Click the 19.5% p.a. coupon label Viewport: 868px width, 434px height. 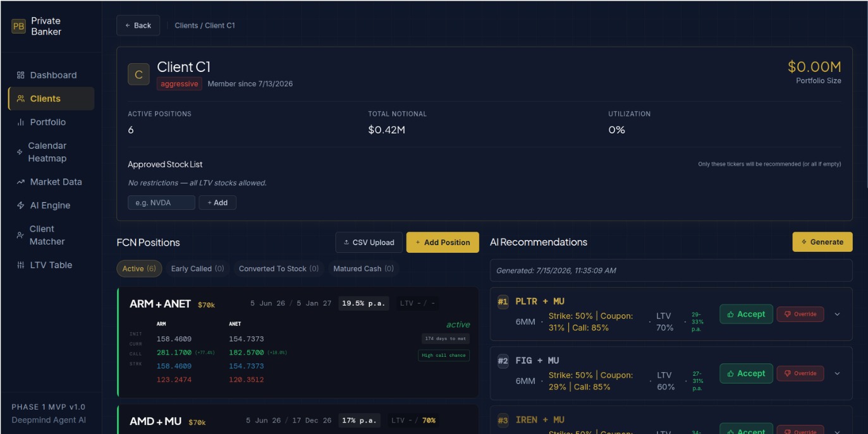[364, 303]
